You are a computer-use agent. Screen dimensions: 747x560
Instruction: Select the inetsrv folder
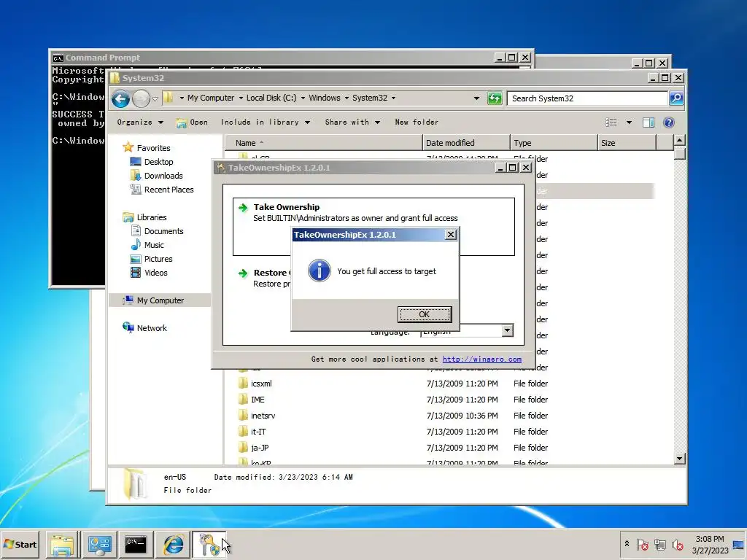[263, 416]
